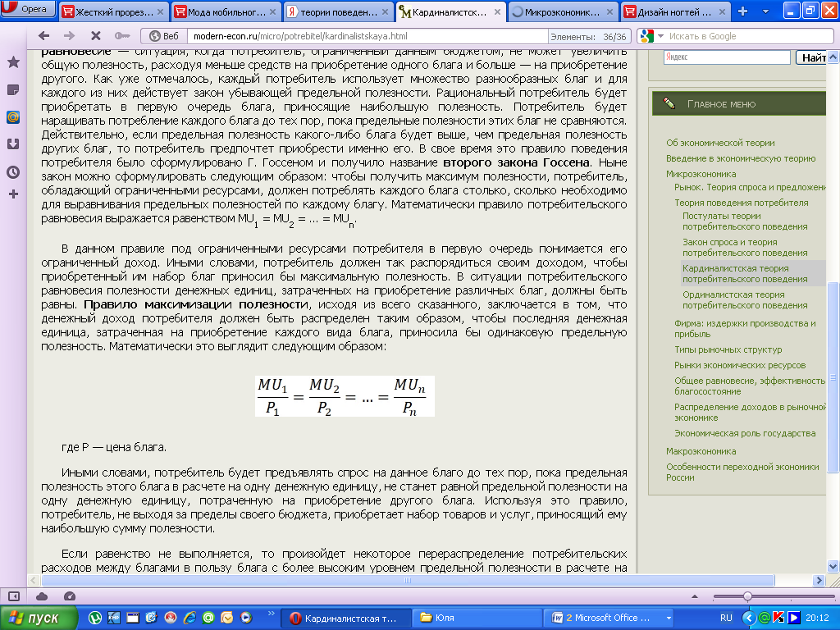Open Ординалистская теория потребительского поведения link
Image resolution: width=840 pixels, height=630 pixels.
[745, 300]
